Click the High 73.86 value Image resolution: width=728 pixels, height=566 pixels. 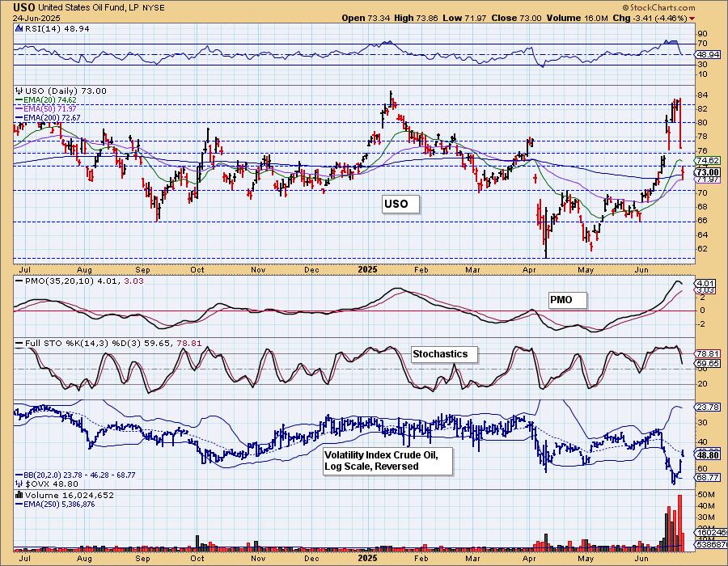[416, 18]
